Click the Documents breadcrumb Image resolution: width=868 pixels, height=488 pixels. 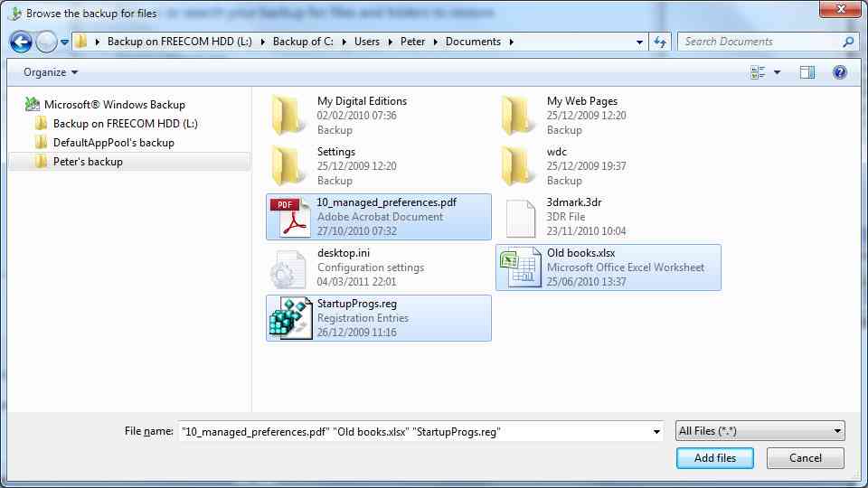pyautogui.click(x=473, y=42)
